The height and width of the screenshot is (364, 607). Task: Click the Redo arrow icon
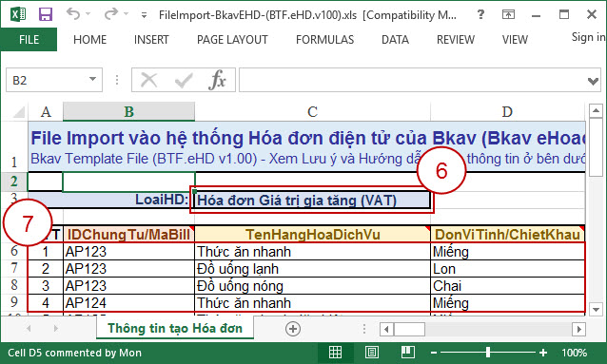point(110,14)
